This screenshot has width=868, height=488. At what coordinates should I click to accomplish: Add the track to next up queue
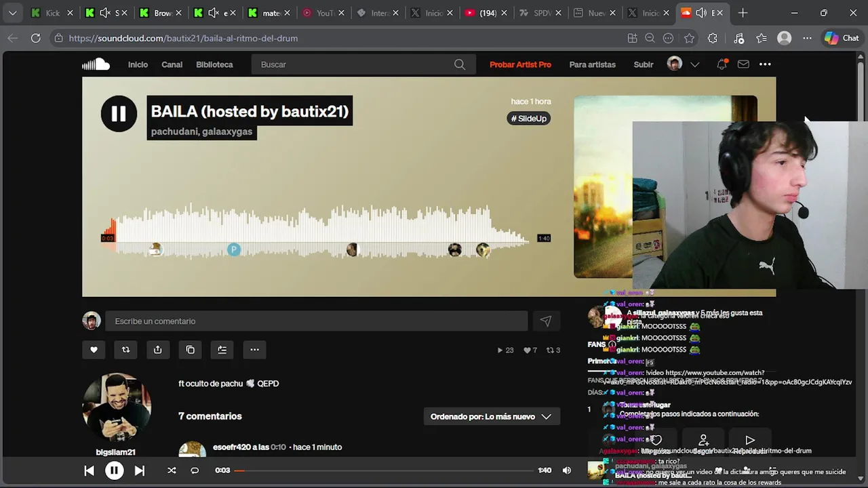(x=222, y=350)
